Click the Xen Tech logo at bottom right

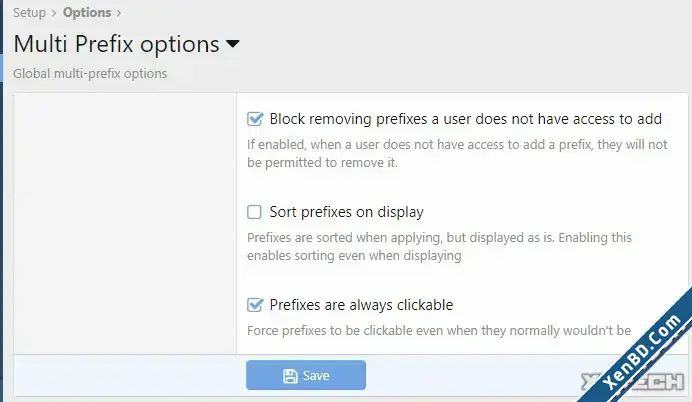click(632, 382)
